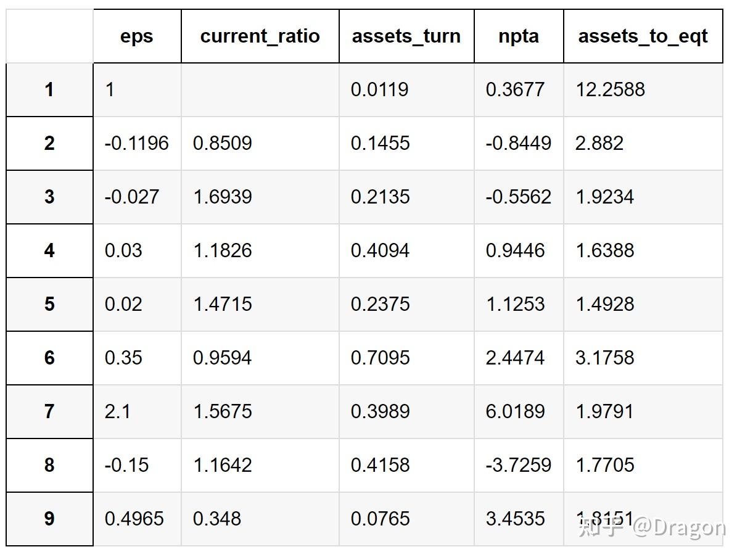The height and width of the screenshot is (560, 745).
Task: Select the assets_to_eqt value 3.1758
Action: click(x=604, y=358)
